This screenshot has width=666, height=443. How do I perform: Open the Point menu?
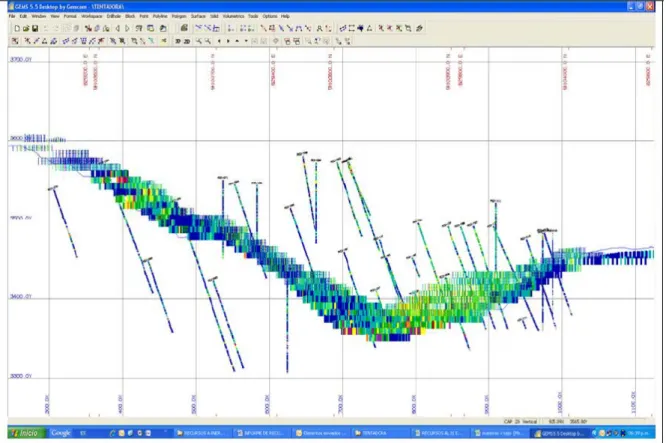coord(144,16)
